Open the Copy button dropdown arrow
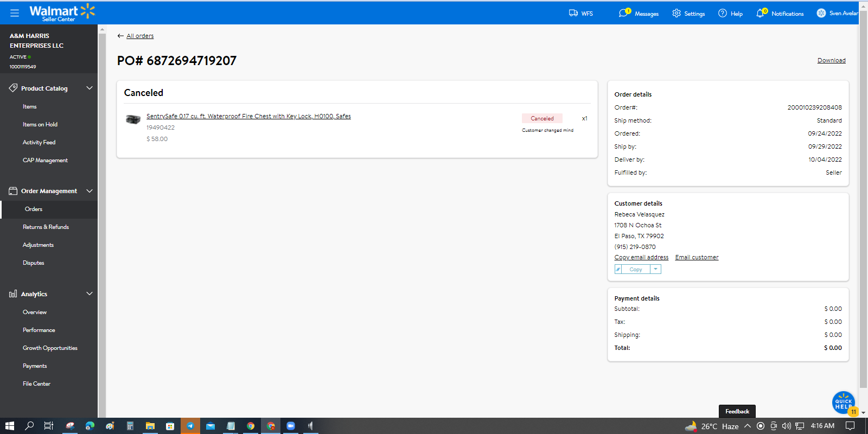Image resolution: width=868 pixels, height=434 pixels. click(655, 269)
